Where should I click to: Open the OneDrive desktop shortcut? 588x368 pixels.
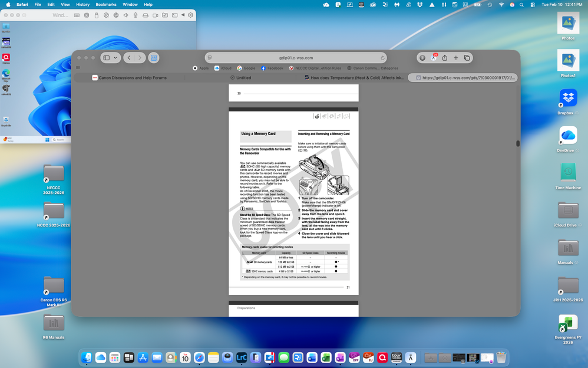point(568,135)
